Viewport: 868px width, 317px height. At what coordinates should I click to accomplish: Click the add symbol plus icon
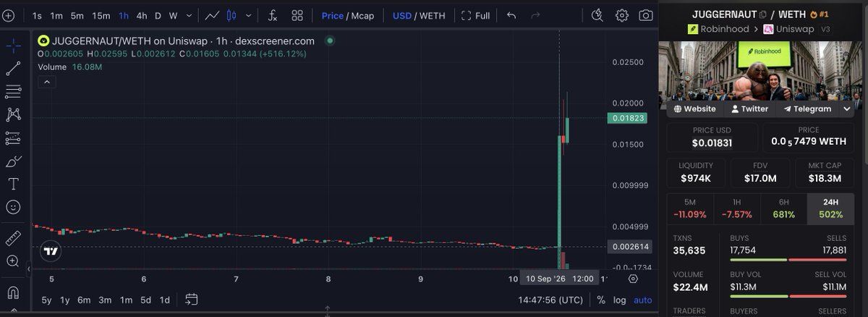click(8, 15)
